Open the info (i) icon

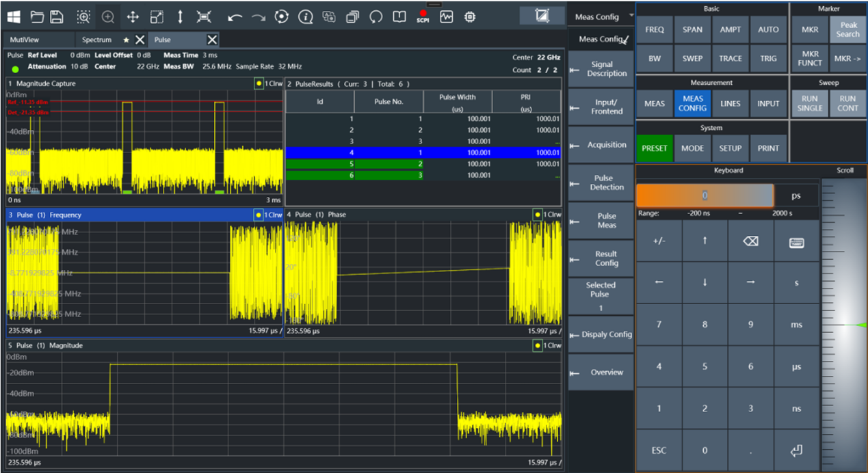pos(305,16)
